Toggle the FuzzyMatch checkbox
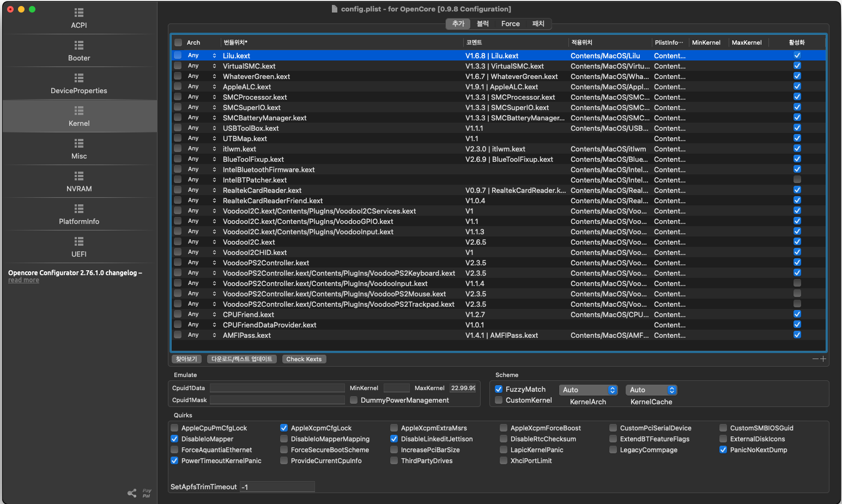The height and width of the screenshot is (504, 842). point(499,389)
